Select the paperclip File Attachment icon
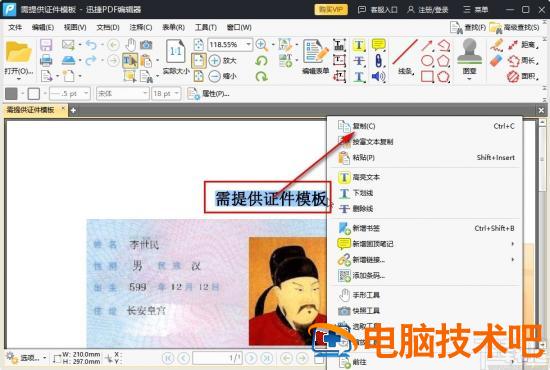Viewport: 550px width, 370px height. pyautogui.click(x=378, y=61)
